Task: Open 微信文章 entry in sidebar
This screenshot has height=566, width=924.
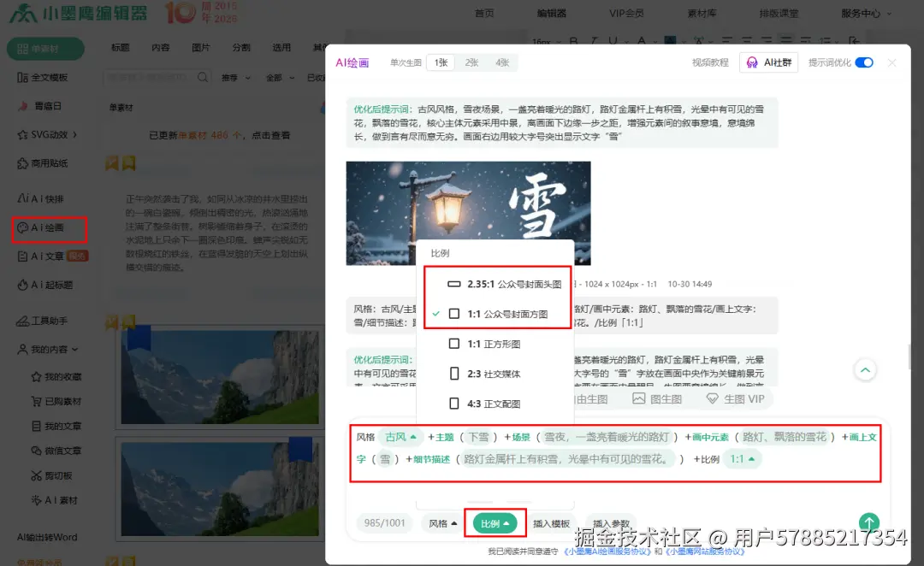Action: tap(56, 451)
